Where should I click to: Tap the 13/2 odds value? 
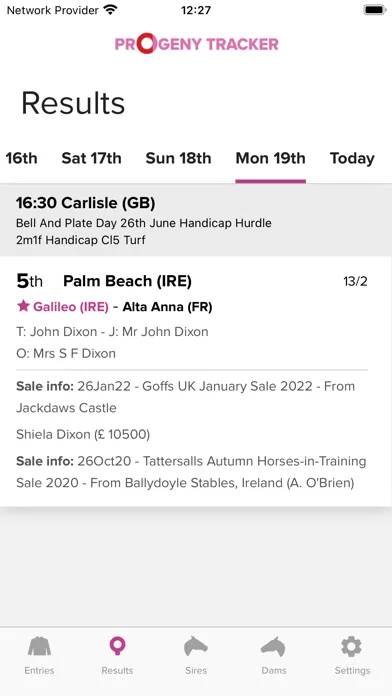point(356,281)
